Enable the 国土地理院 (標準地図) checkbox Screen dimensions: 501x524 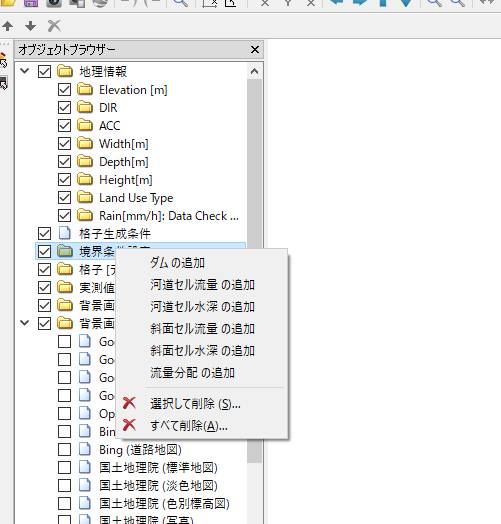tap(65, 468)
